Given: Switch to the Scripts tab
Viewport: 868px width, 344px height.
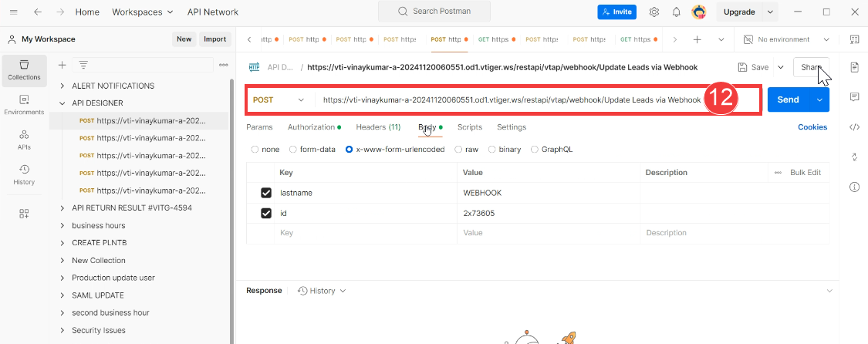Looking at the screenshot, I should click(469, 126).
